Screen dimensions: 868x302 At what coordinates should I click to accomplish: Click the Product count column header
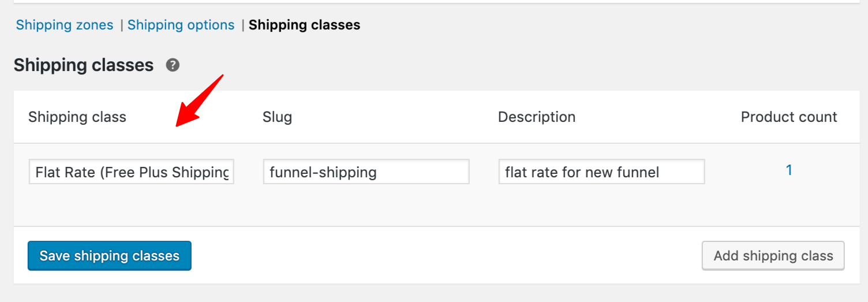[789, 117]
